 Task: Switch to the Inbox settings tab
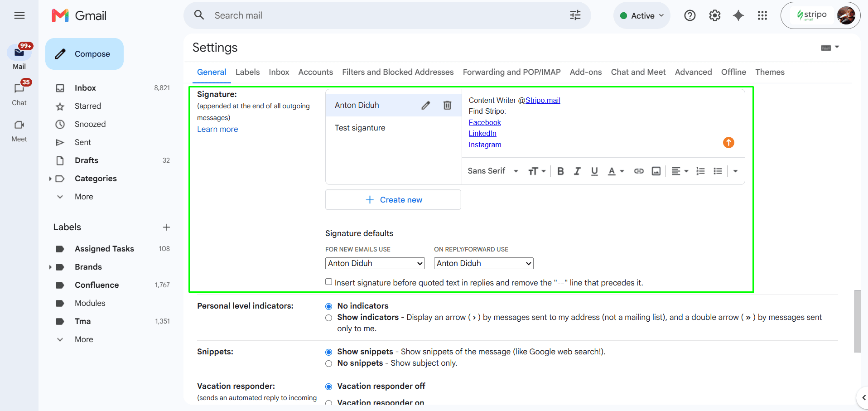click(279, 72)
